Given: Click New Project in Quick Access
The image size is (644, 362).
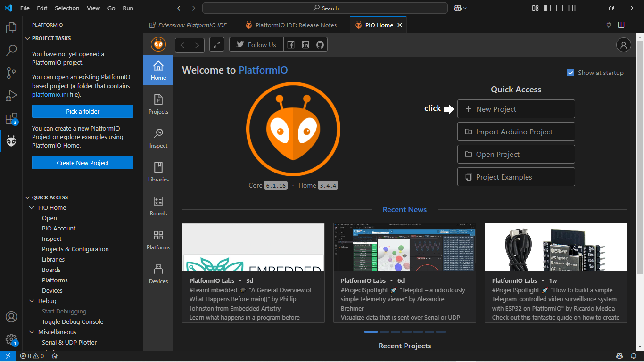Looking at the screenshot, I should tap(516, 109).
